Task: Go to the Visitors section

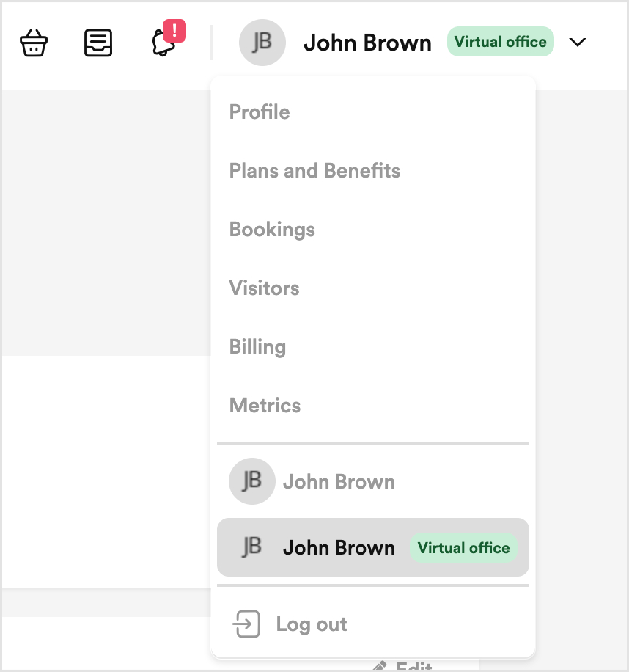Action: [x=264, y=288]
